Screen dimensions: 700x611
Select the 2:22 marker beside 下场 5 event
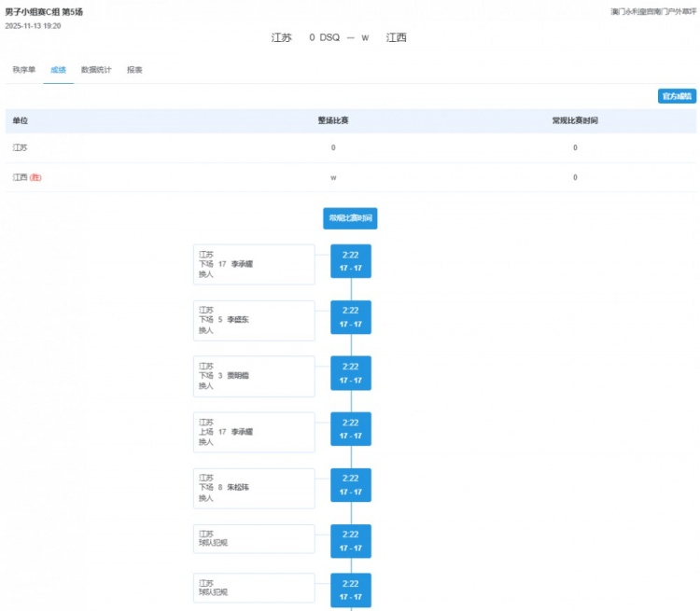pyautogui.click(x=351, y=317)
